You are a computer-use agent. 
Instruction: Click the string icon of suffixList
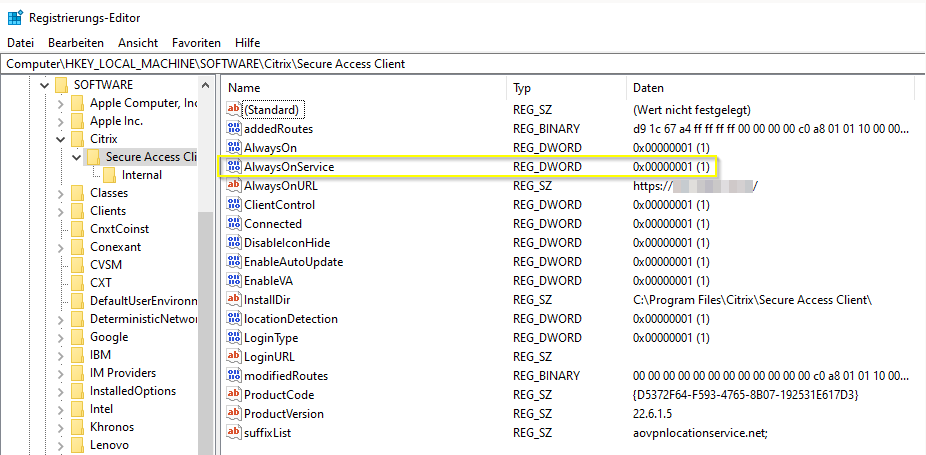(234, 433)
